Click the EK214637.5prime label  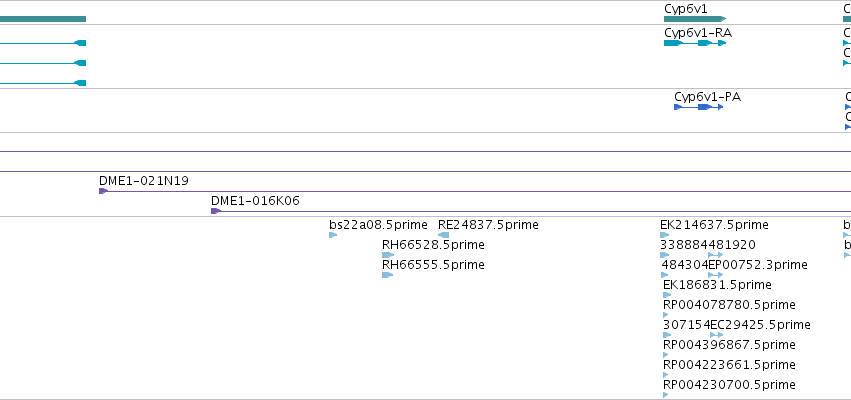point(714,225)
